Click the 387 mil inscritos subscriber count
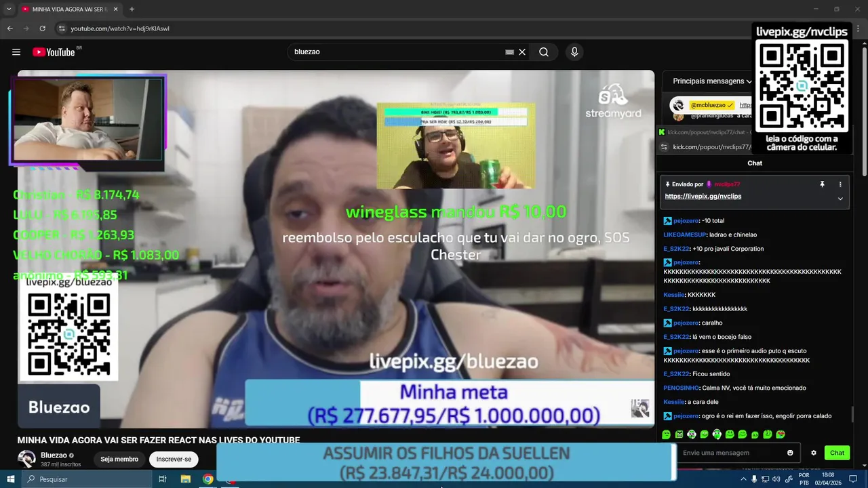 pyautogui.click(x=61, y=464)
